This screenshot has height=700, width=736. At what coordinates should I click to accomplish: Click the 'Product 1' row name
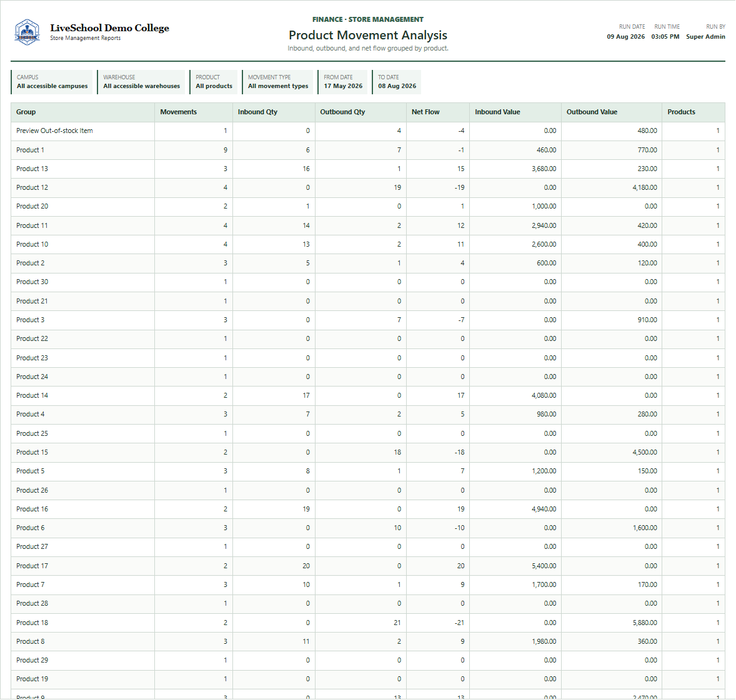(30, 150)
